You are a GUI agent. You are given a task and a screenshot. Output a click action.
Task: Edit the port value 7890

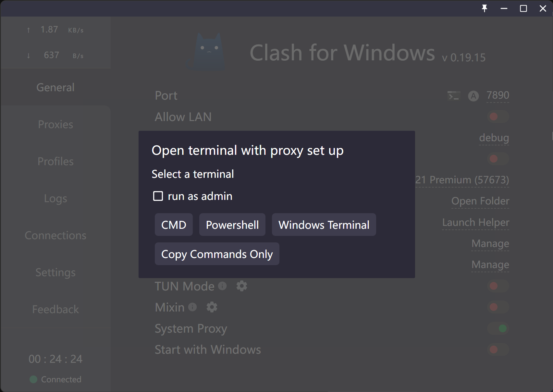click(x=498, y=95)
